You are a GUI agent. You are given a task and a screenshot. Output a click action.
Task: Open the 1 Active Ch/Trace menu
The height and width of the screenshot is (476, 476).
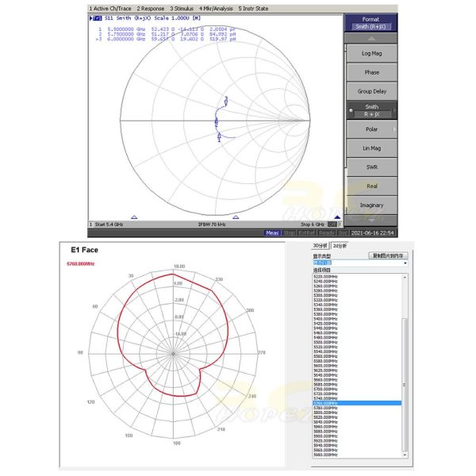[x=110, y=9]
